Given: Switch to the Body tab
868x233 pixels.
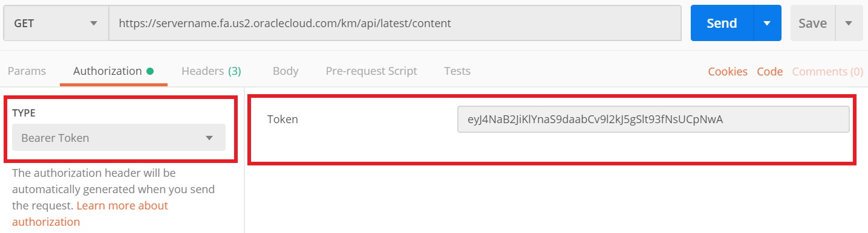Looking at the screenshot, I should 286,71.
